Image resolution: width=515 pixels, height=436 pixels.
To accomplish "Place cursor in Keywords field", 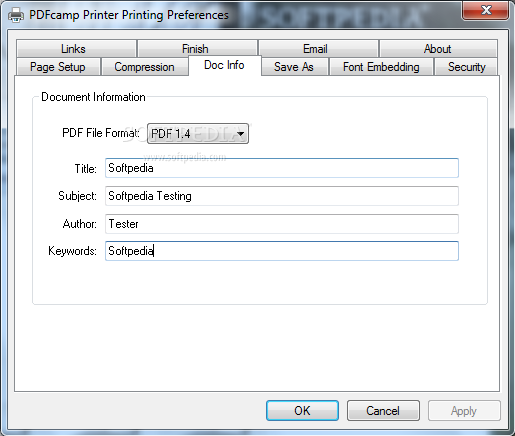I will 282,251.
